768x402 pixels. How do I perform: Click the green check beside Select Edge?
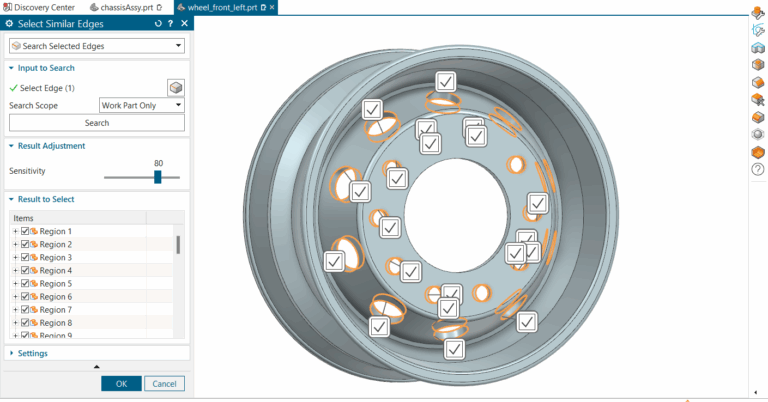(x=13, y=88)
